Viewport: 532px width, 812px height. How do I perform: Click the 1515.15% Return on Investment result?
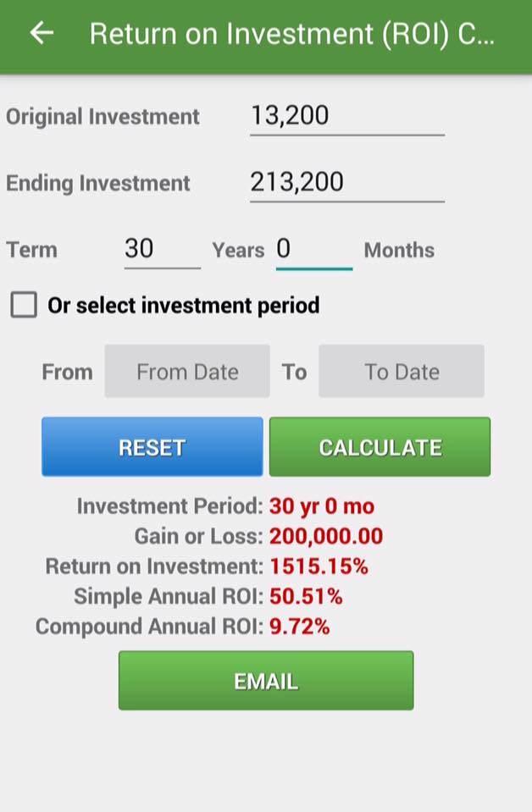[x=319, y=566]
